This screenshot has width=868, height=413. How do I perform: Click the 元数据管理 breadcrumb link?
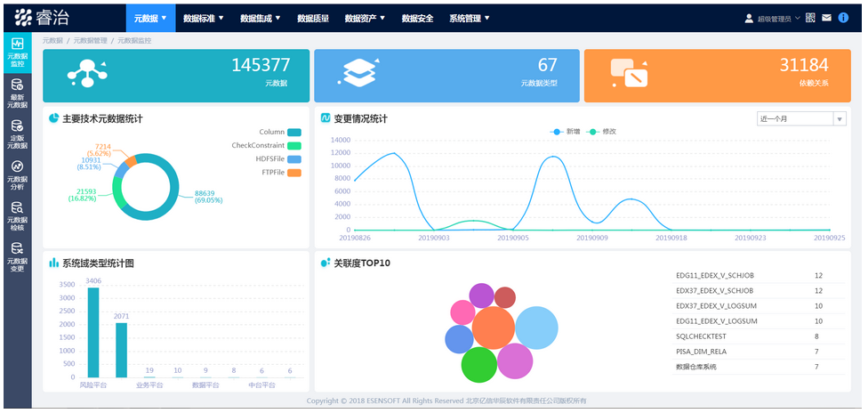tap(90, 41)
